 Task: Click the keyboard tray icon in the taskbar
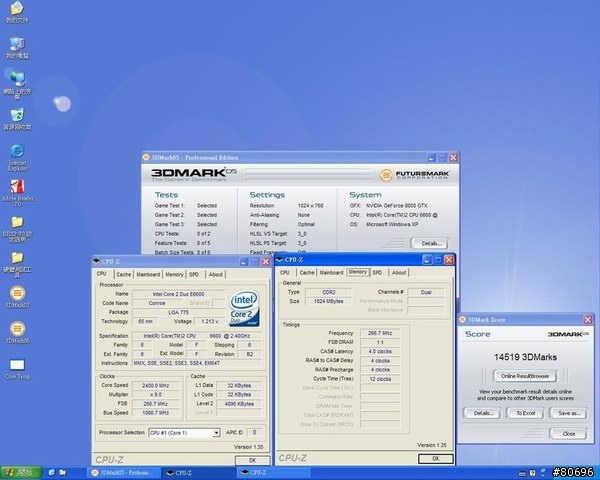coord(522,473)
